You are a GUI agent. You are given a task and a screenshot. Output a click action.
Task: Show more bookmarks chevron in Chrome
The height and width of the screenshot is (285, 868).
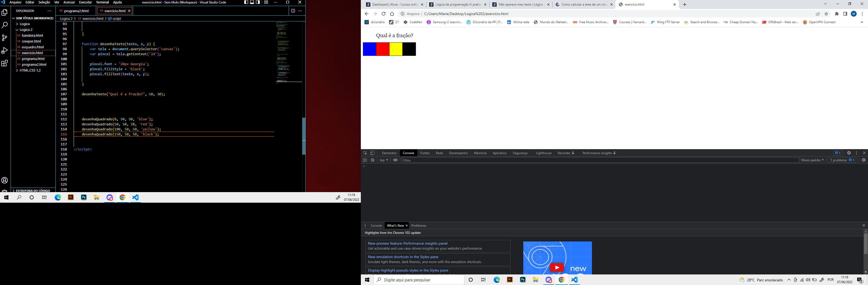pyautogui.click(x=862, y=22)
